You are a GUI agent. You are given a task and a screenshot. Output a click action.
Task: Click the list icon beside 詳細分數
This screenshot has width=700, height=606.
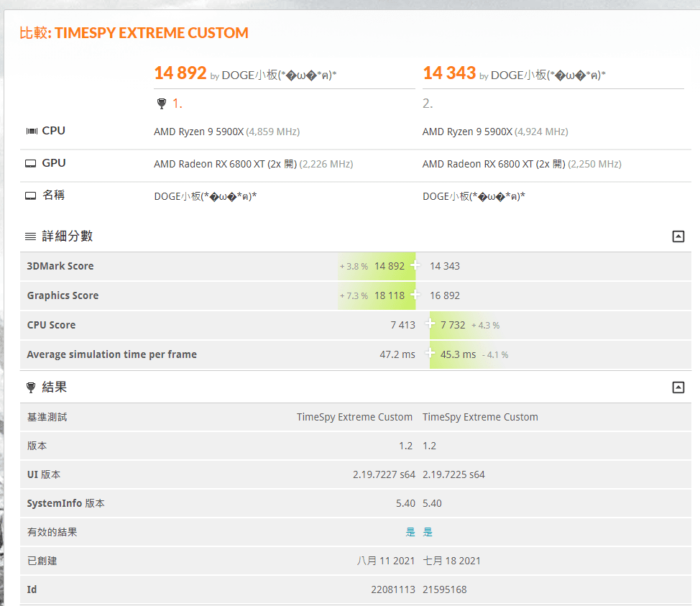pyautogui.click(x=30, y=237)
